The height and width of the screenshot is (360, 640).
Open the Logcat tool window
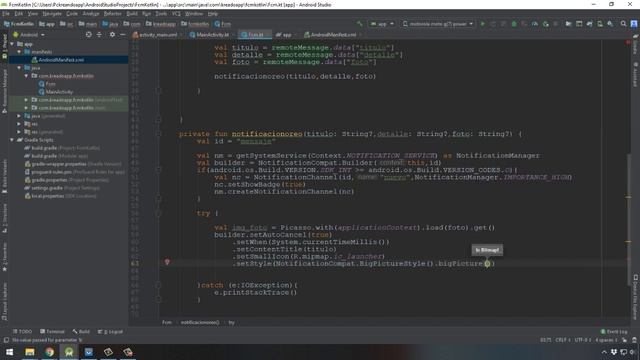(x=111, y=331)
